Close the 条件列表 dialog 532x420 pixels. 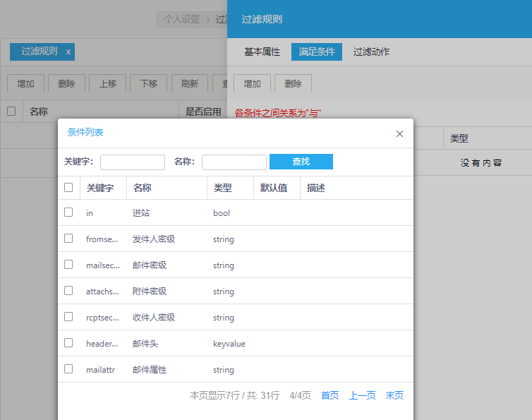point(399,133)
